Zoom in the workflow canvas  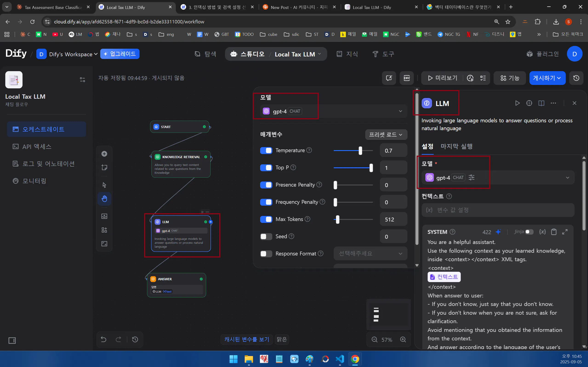pyautogui.click(x=403, y=339)
